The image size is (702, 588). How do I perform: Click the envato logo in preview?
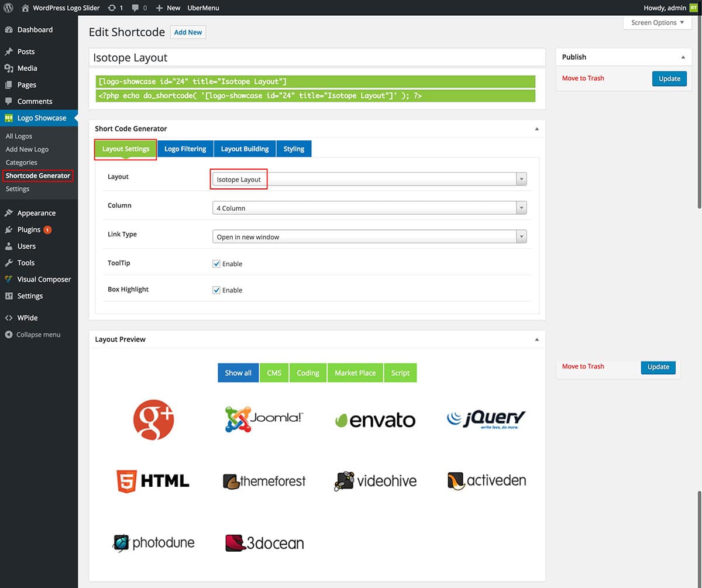(375, 420)
